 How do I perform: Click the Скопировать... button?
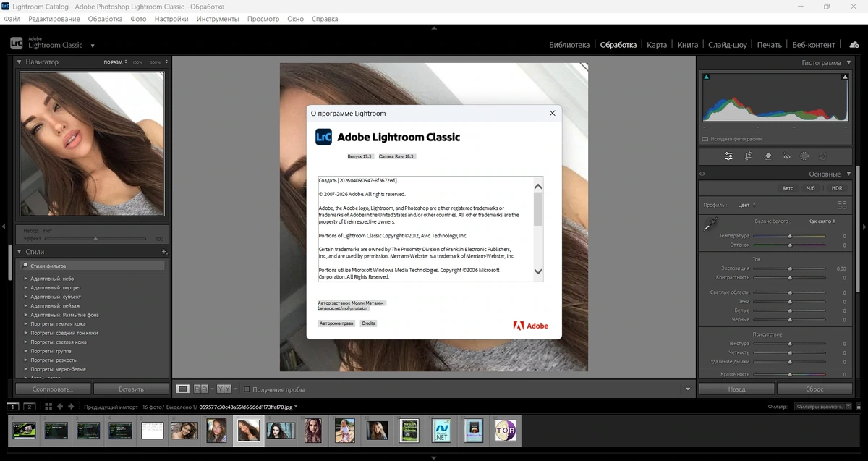click(x=54, y=389)
